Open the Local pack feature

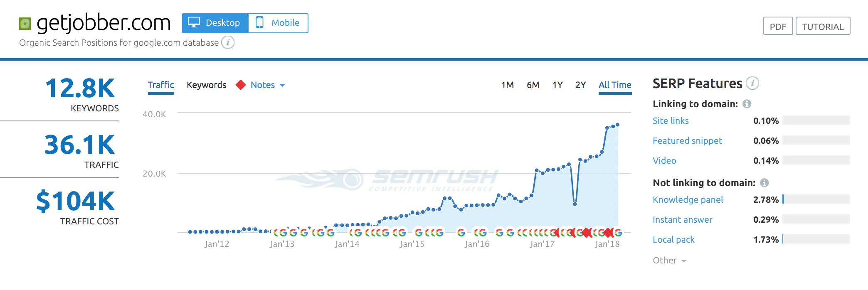673,239
